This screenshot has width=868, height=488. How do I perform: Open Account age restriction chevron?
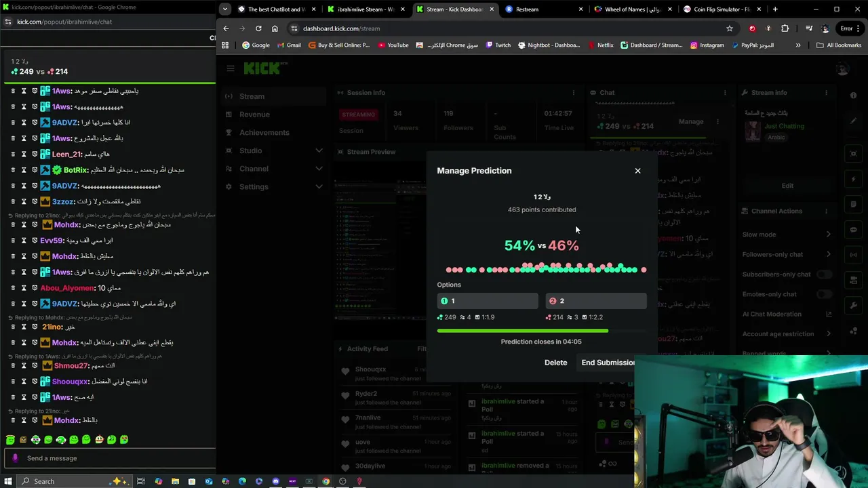[828, 333]
